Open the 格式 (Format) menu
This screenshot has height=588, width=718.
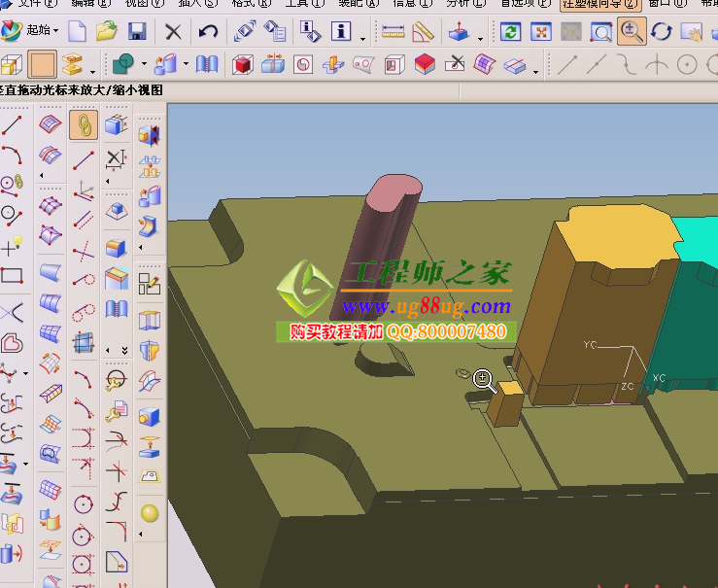point(251,3)
